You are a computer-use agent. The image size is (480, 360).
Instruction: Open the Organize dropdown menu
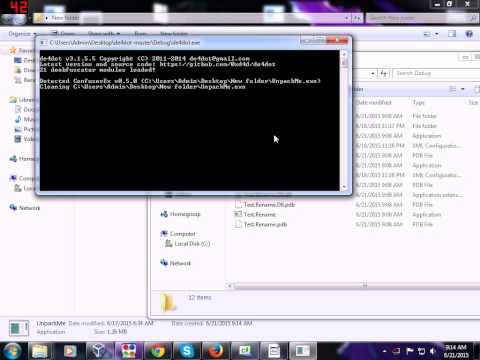click(22, 34)
